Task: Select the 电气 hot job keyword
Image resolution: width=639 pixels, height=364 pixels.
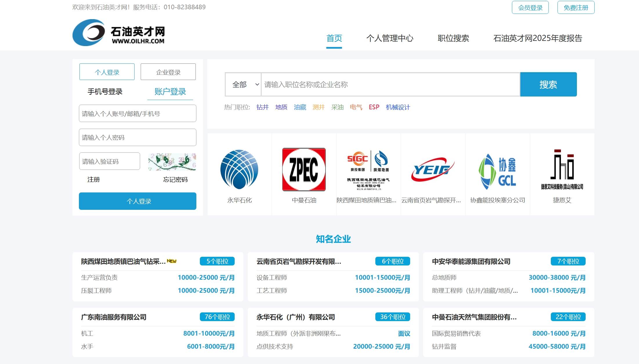Action: pos(356,107)
